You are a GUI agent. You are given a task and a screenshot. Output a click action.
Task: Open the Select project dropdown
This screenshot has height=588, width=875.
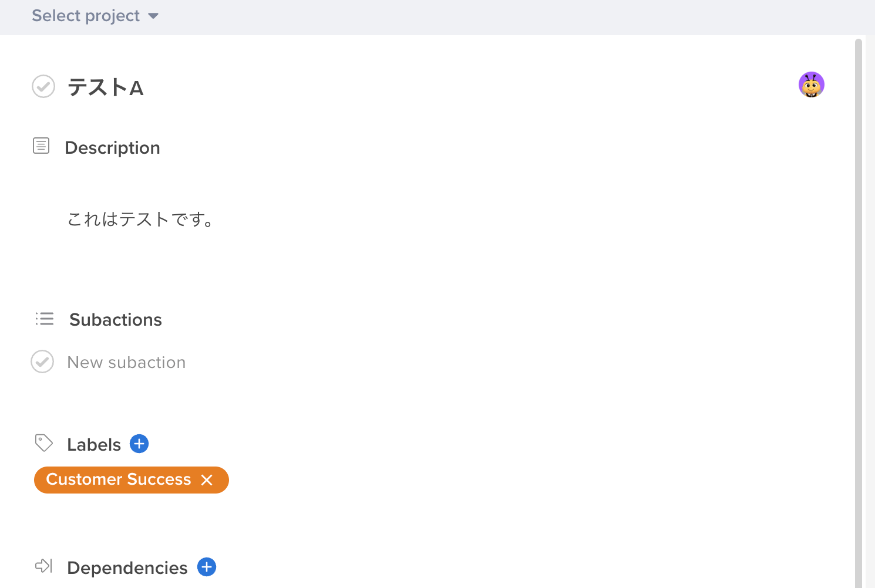pos(86,16)
